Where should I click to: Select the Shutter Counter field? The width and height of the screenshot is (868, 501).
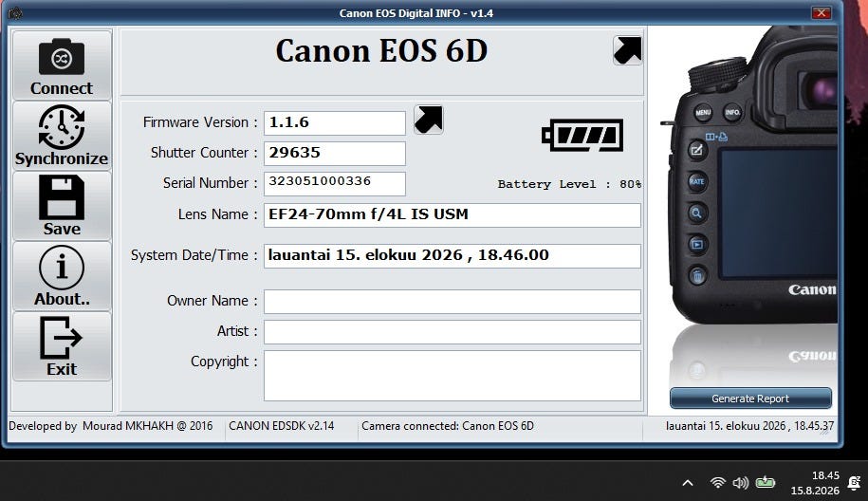(x=334, y=154)
